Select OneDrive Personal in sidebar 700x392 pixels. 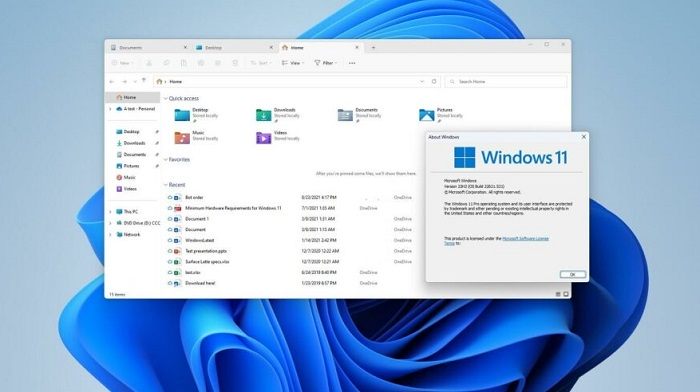[135, 109]
